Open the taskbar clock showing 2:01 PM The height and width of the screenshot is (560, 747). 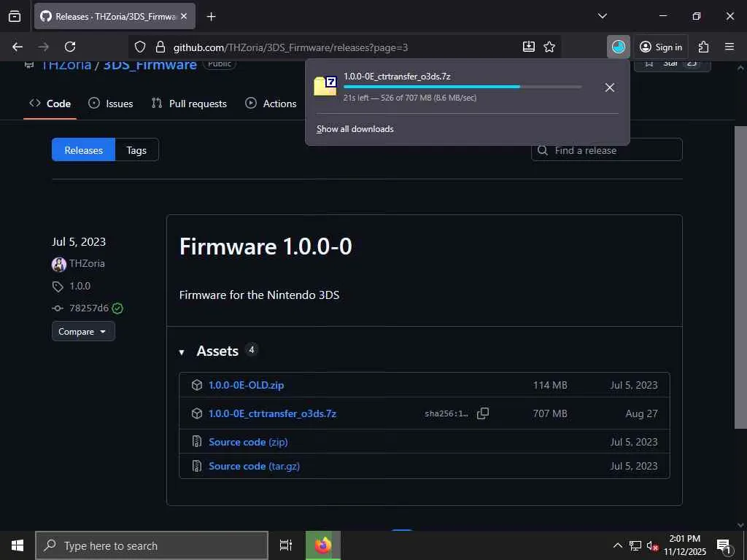pos(684,545)
